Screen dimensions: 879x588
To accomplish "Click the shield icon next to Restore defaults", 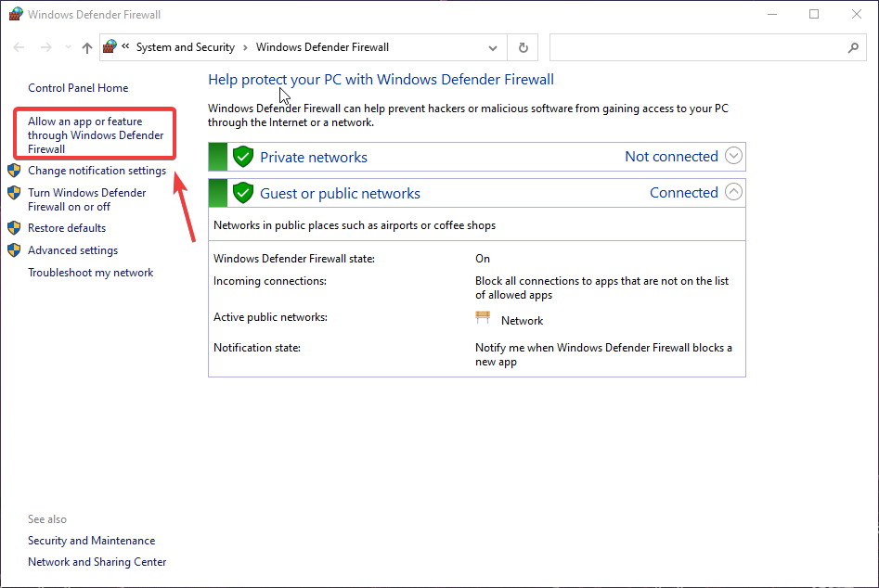I will pos(14,227).
